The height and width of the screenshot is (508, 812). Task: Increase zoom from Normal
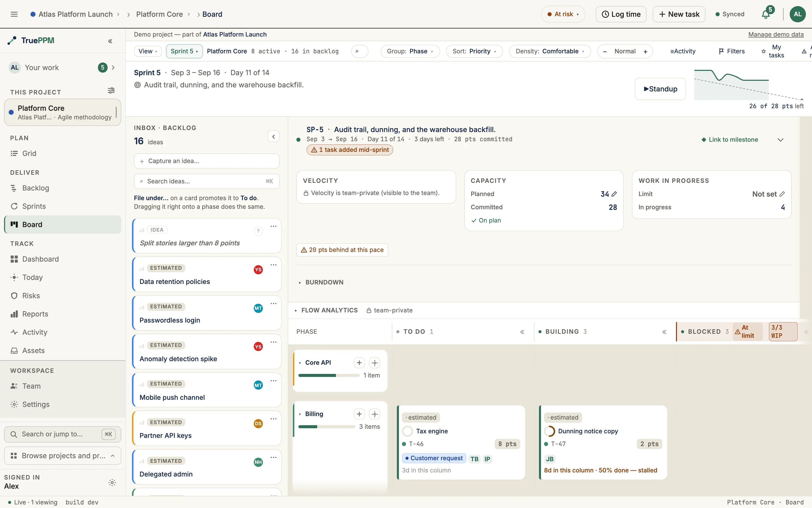[645, 51]
